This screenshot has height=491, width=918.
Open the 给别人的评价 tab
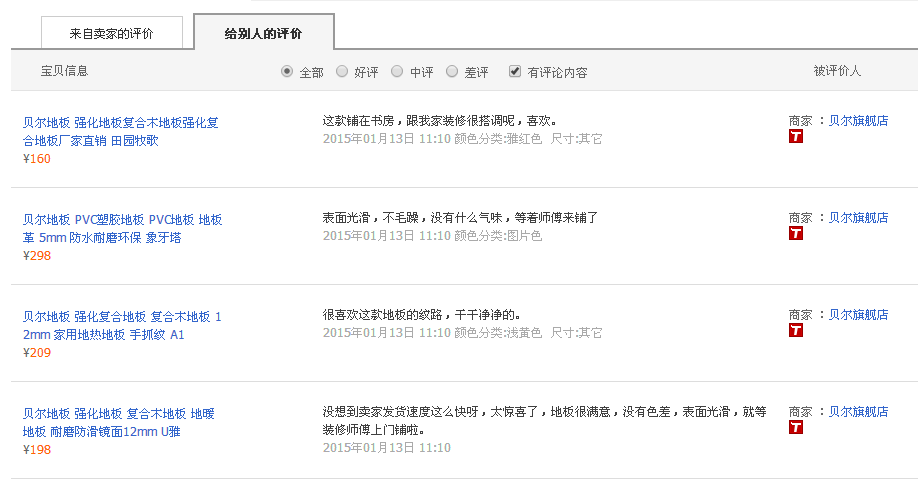coord(263,33)
